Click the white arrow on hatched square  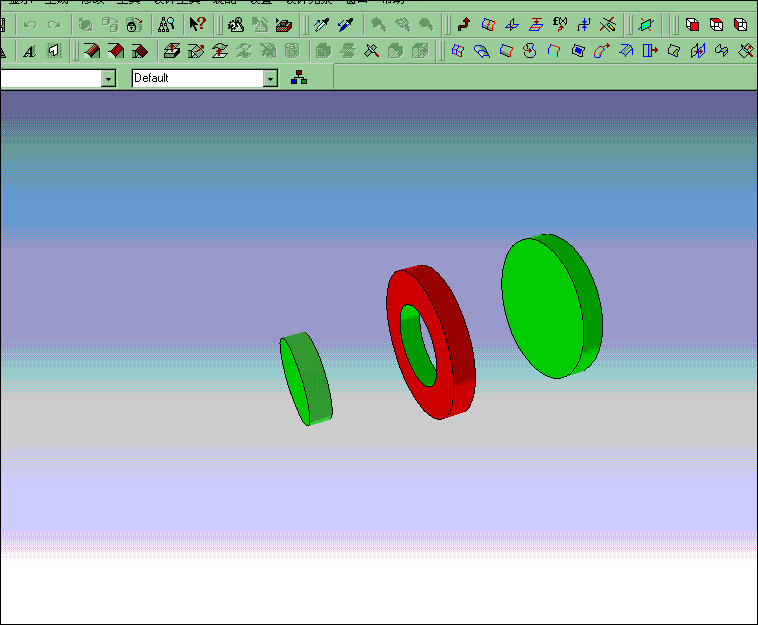(x=54, y=51)
